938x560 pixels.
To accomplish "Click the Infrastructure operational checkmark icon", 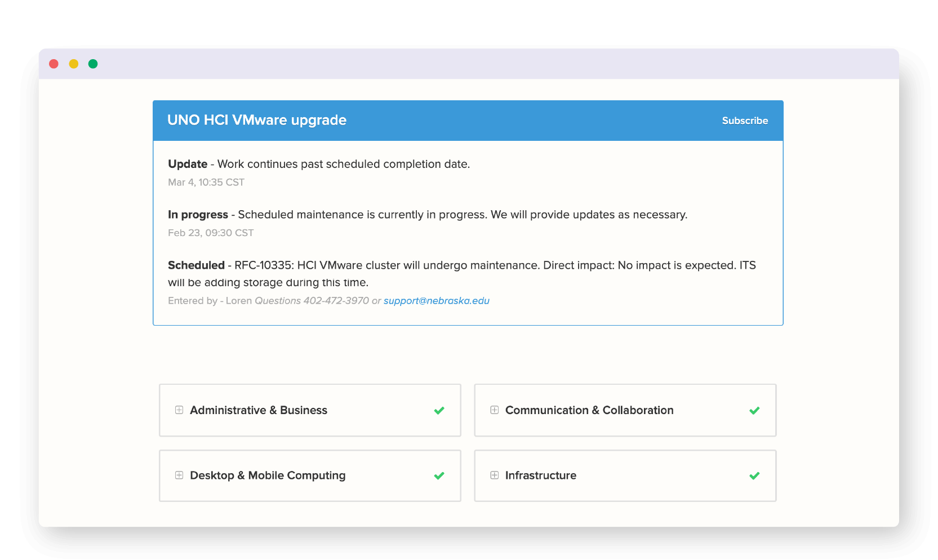I will tap(754, 475).
